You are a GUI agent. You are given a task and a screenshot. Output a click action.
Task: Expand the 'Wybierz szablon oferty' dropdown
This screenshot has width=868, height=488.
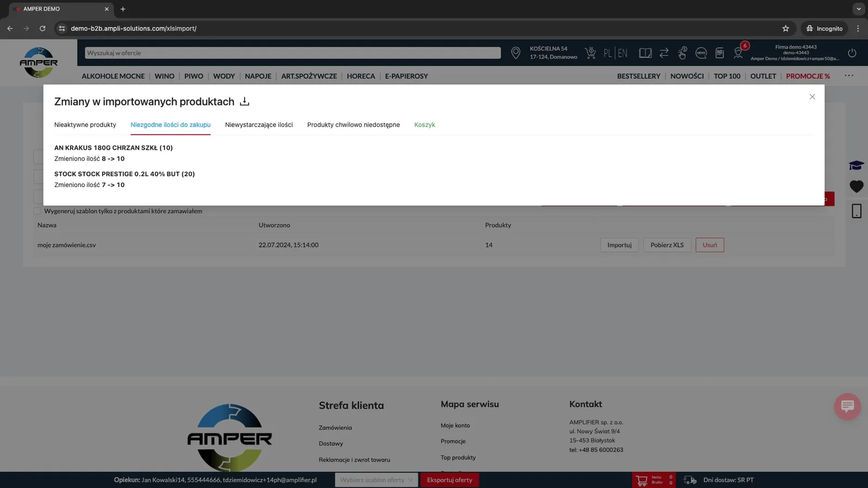tap(376, 480)
